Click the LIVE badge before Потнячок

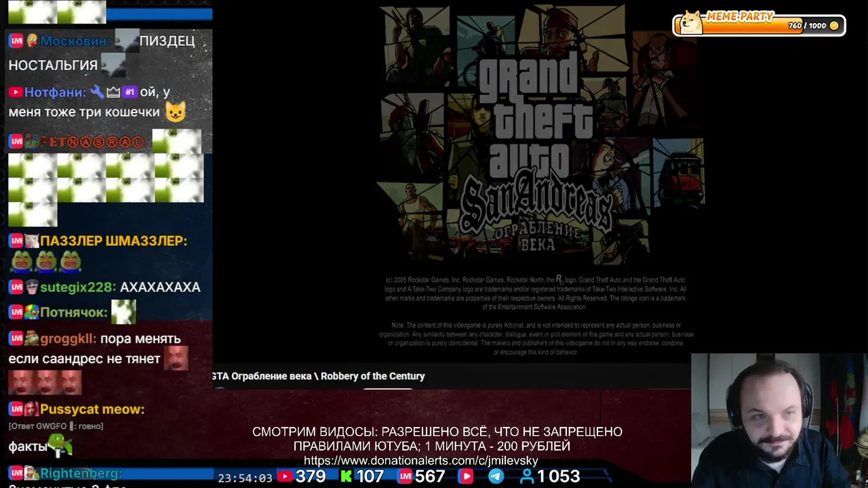coord(16,312)
